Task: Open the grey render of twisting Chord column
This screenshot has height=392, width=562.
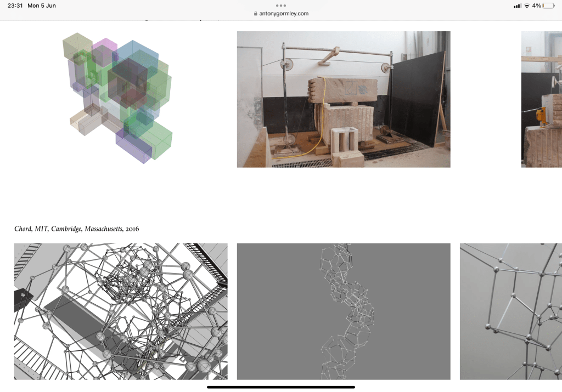Action: point(343,311)
